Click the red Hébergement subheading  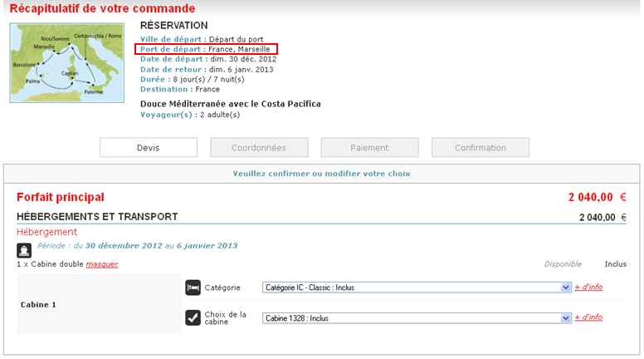pyautogui.click(x=46, y=232)
